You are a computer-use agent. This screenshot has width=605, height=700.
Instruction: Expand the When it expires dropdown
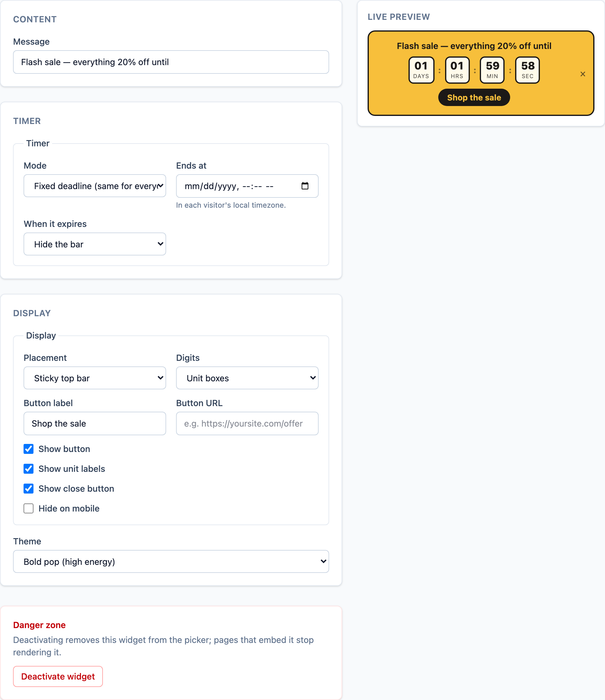[x=95, y=244]
